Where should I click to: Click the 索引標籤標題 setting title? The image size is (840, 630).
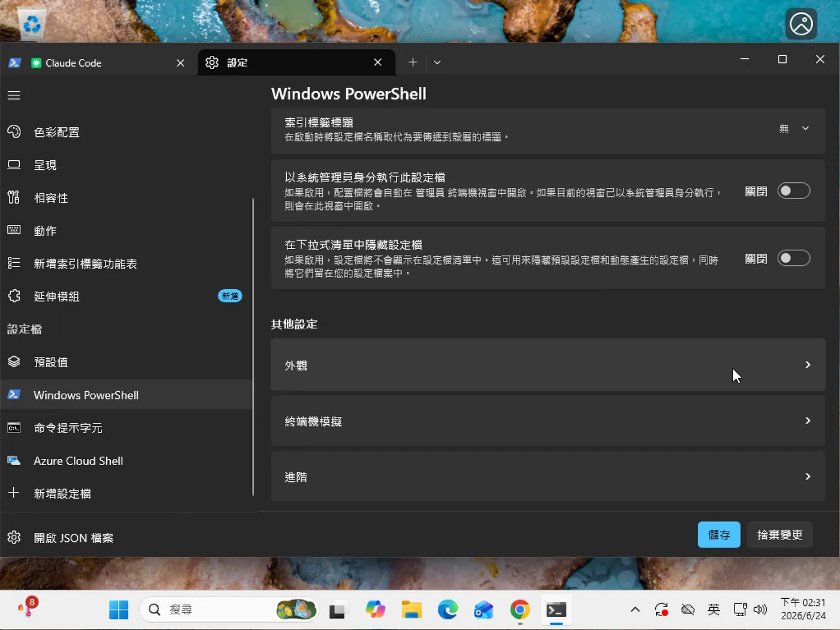(x=319, y=122)
